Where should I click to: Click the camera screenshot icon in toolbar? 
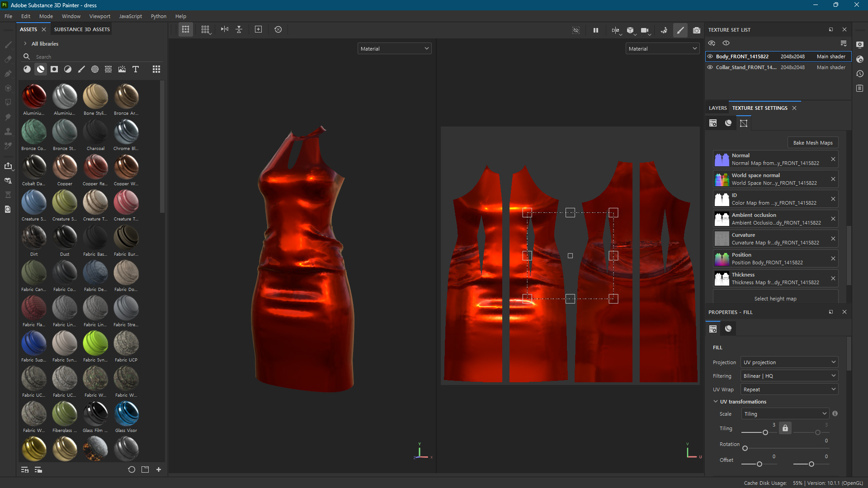click(696, 30)
